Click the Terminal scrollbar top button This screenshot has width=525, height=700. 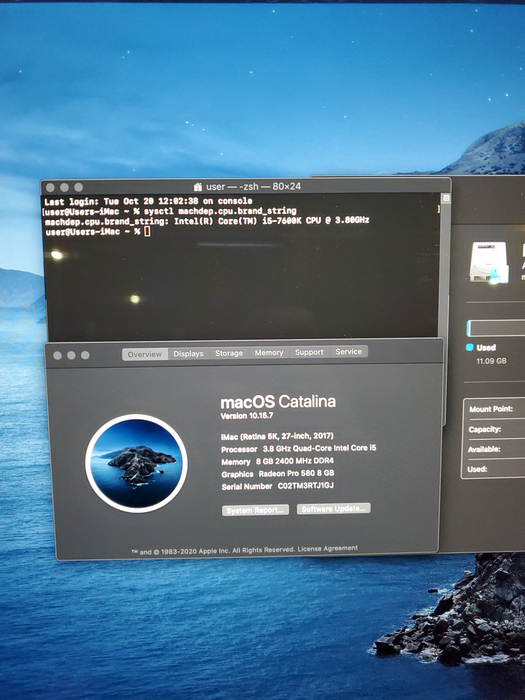pyautogui.click(x=446, y=198)
